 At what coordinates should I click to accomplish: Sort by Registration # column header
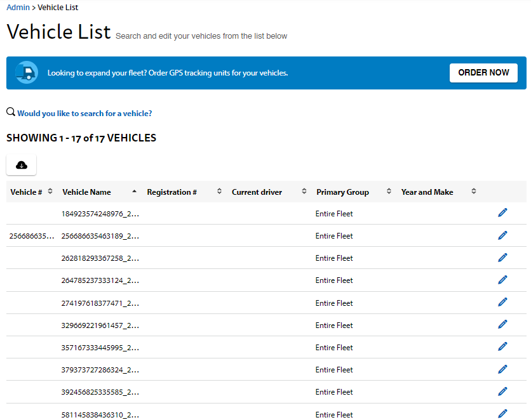[171, 192]
